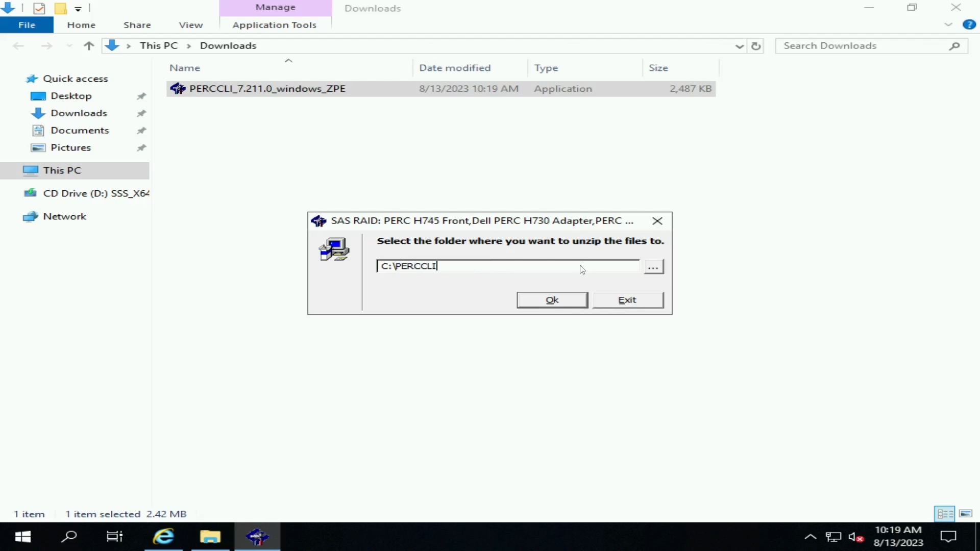Click the Windows taskbar File Explorer icon
980x551 pixels.
[210, 536]
